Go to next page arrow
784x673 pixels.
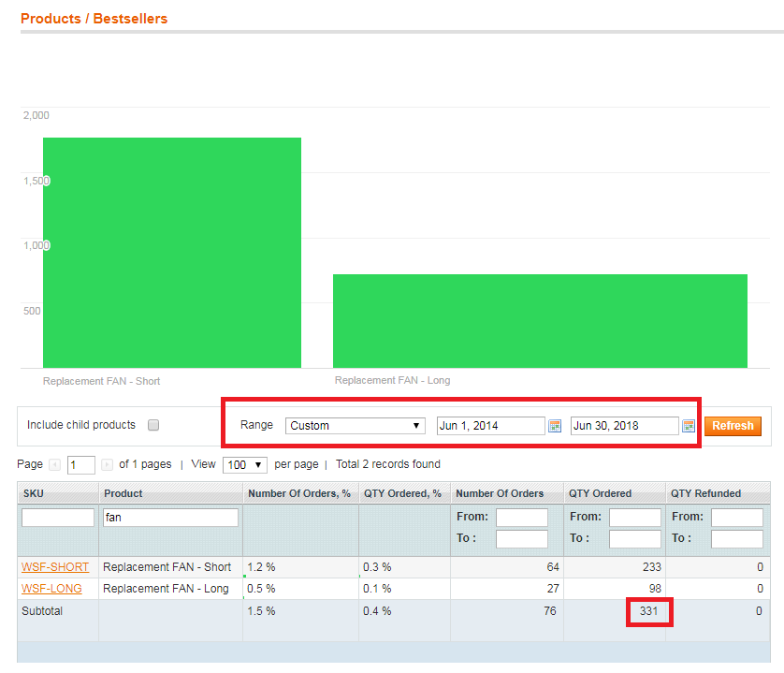pos(107,465)
